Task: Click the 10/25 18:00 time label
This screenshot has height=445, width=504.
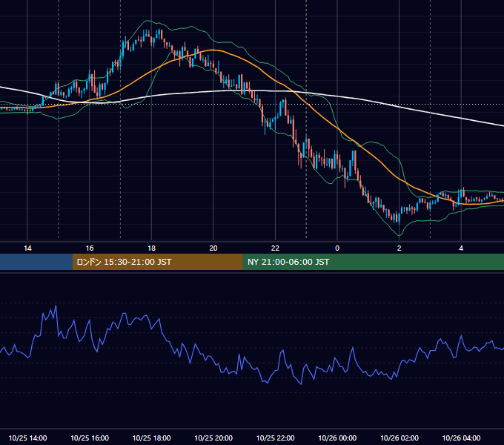Action: tap(151, 438)
